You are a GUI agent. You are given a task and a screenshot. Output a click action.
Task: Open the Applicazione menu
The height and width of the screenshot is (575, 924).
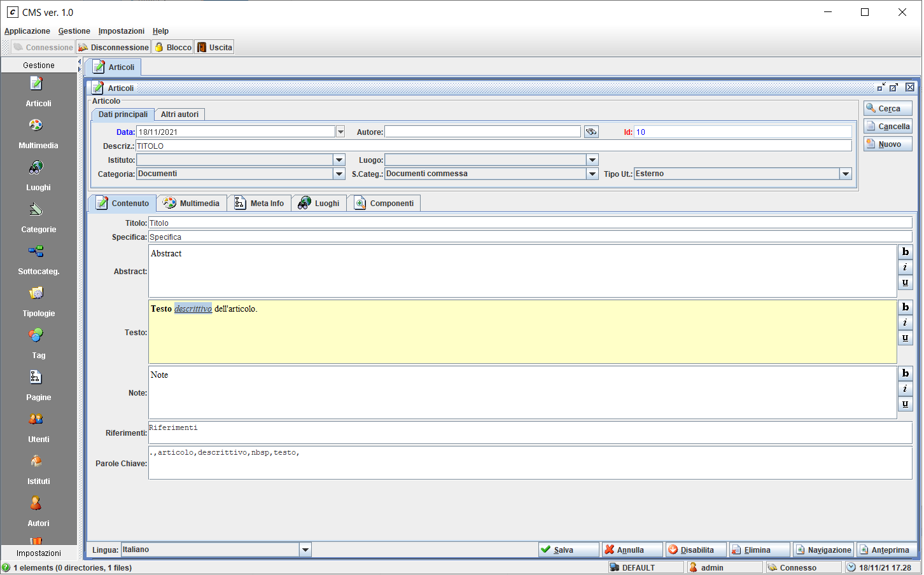[27, 31]
